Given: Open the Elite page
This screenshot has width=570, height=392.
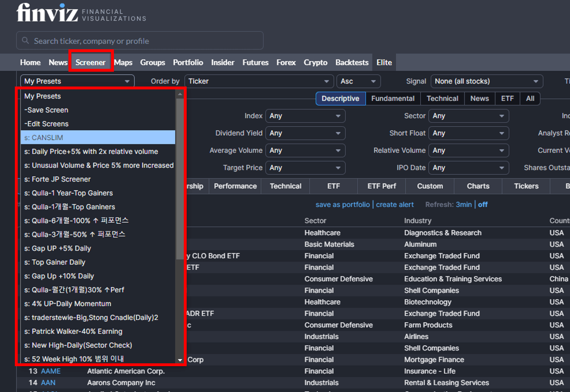Looking at the screenshot, I should (384, 63).
